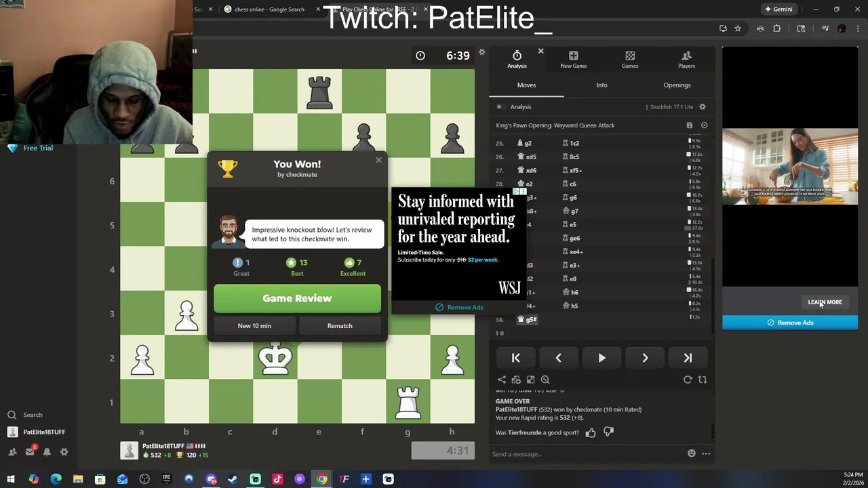Click the black rook on e8
This screenshot has height=488, width=868.
(319, 92)
